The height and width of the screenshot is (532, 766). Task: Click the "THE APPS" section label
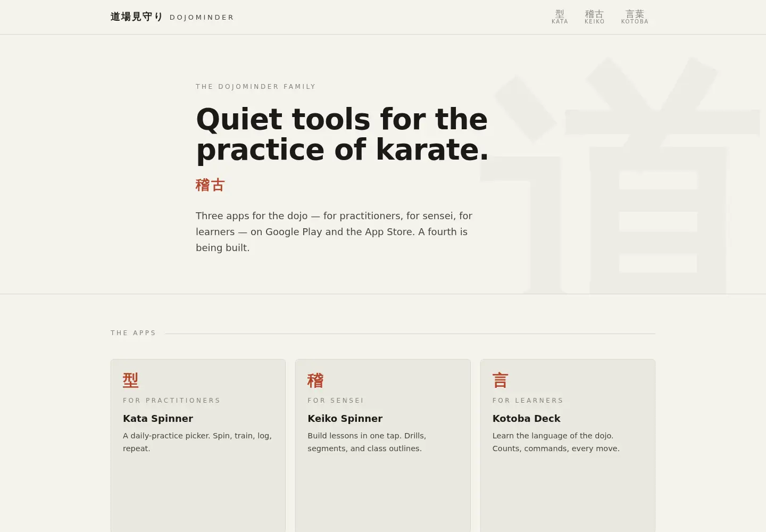pos(134,333)
